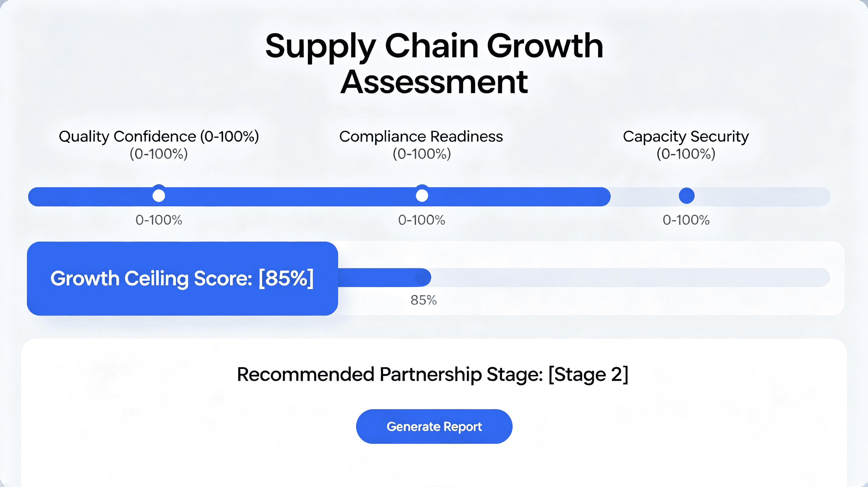Click the Capacity Security slider handle
This screenshot has width=868, height=487.
686,196
